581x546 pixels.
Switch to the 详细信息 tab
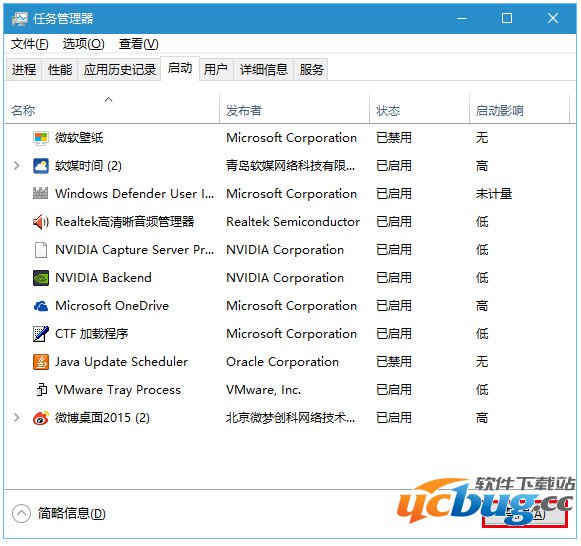[263, 69]
